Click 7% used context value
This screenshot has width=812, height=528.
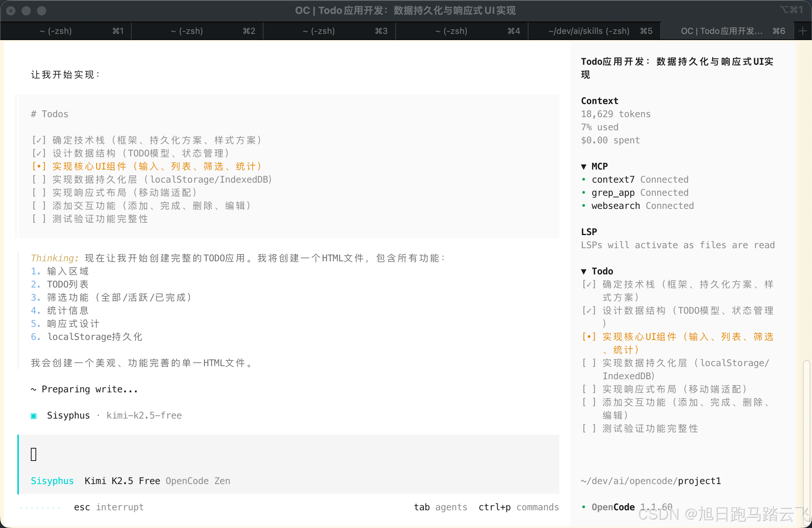(600, 127)
